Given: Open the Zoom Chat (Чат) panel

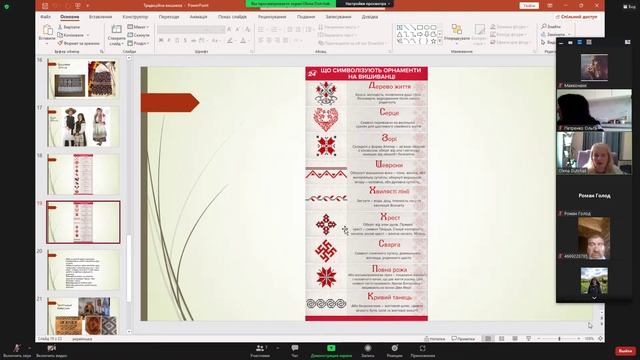Looking at the screenshot, I should pyautogui.click(x=295, y=351).
